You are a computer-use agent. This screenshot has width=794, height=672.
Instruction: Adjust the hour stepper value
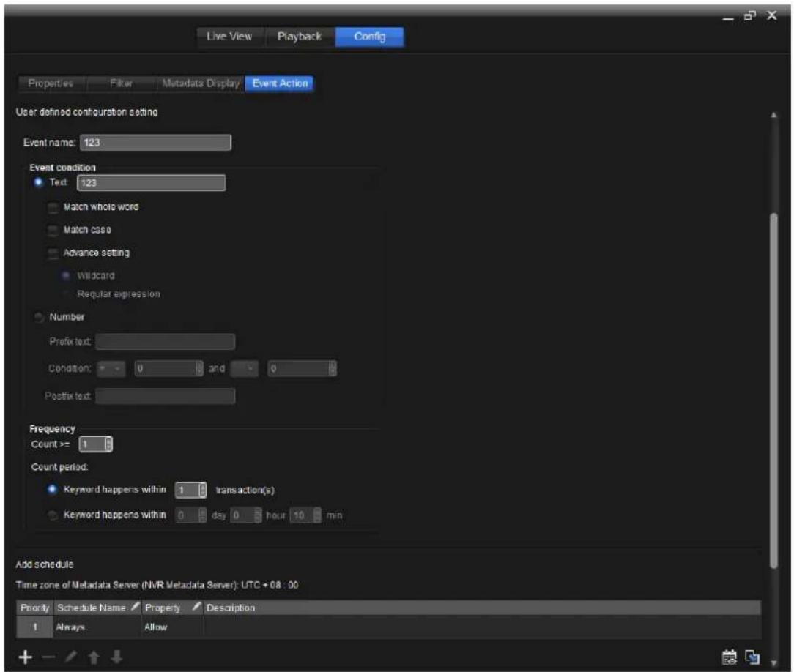point(258,515)
